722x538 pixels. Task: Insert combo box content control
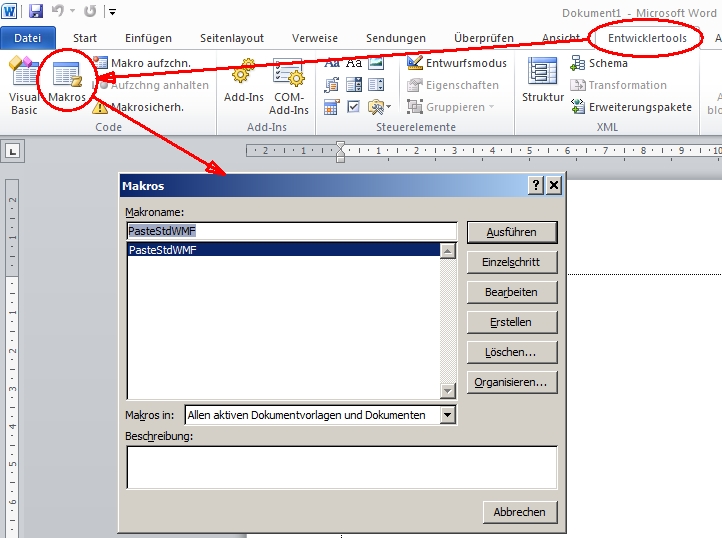354,85
